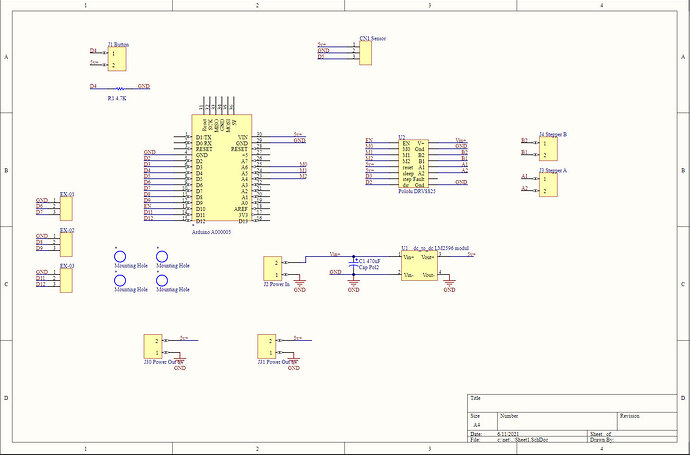Click the 'Pololu DRV8825' label text
The height and width of the screenshot is (455, 690).
417,191
